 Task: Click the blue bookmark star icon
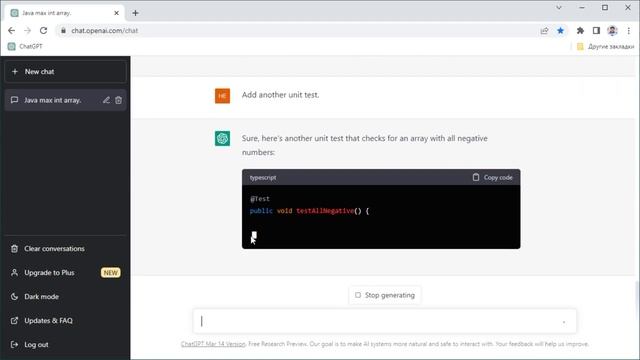point(560,31)
